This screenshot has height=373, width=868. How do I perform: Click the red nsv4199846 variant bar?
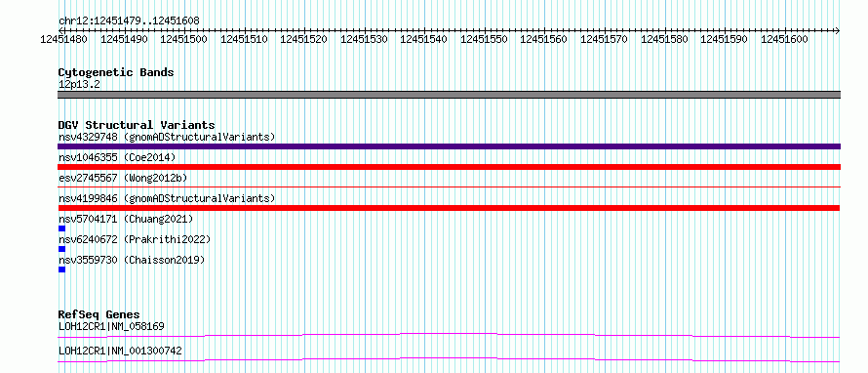tap(449, 208)
